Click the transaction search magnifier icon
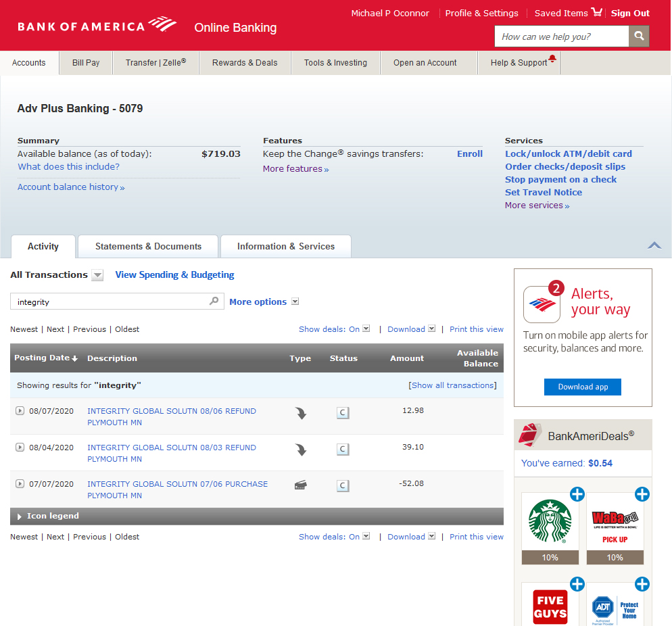Screen dimensions: 672x626 point(214,301)
